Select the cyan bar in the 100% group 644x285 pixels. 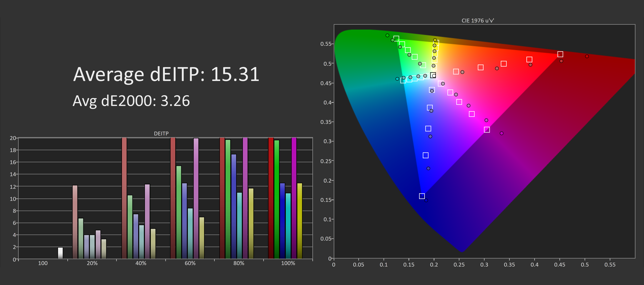(x=288, y=226)
